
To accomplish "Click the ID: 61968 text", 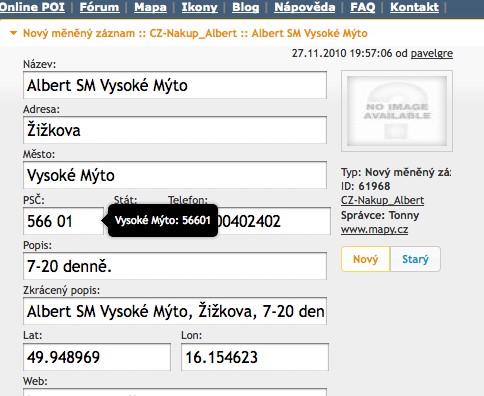I will pos(365,186).
